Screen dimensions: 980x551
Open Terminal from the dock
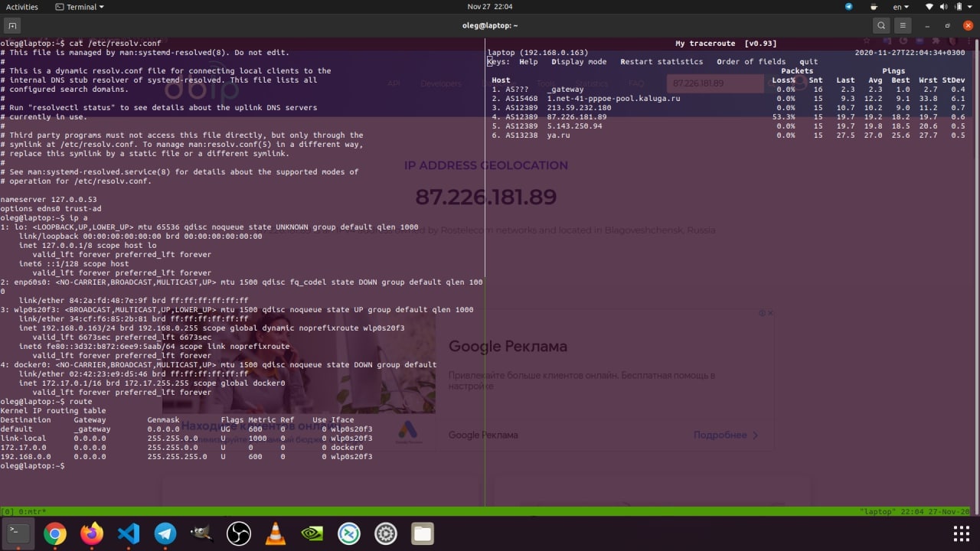(18, 533)
